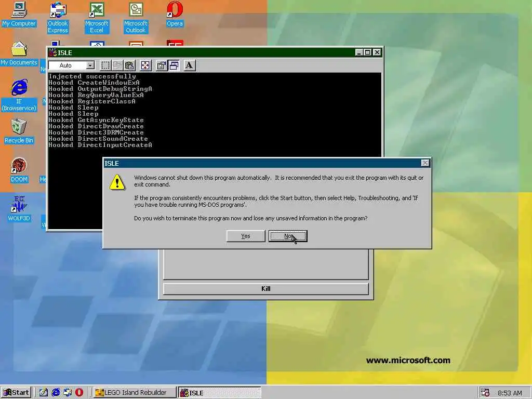
Task: Close the ISLE console window
Action: (x=377, y=52)
